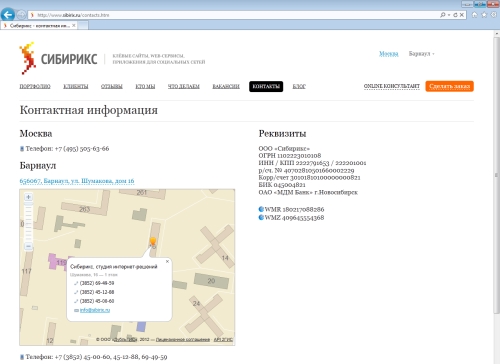
Task: Open the Online консультант link
Action: click(x=392, y=86)
